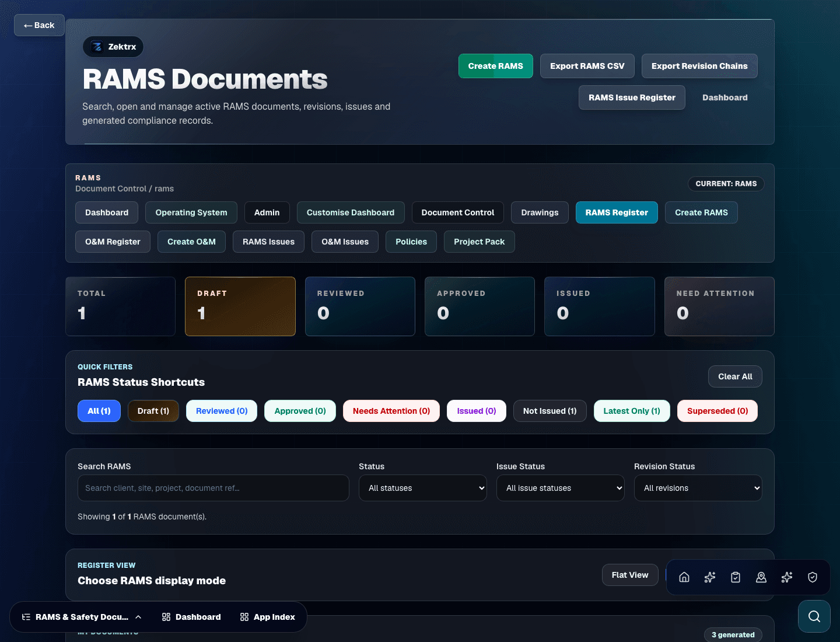840x642 pixels.
Task: Switch to Flat View display mode
Action: 630,575
